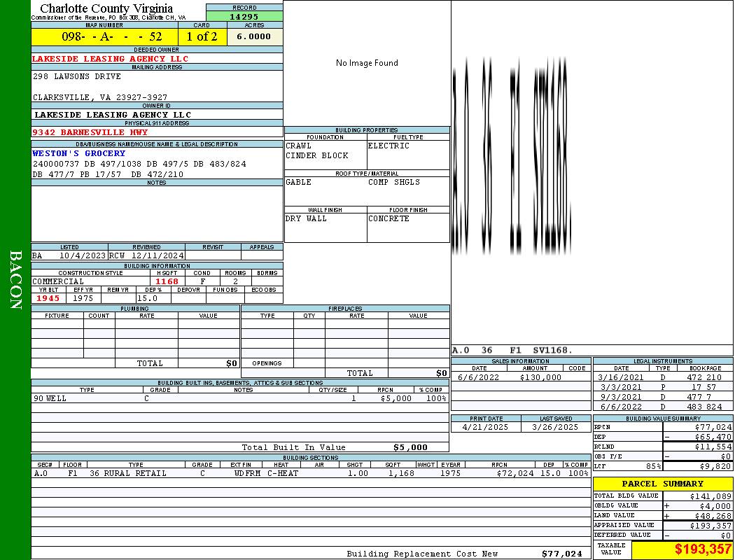The height and width of the screenshot is (560, 735).
Task: Click the H SQFT value 1168
Action: [x=167, y=281]
